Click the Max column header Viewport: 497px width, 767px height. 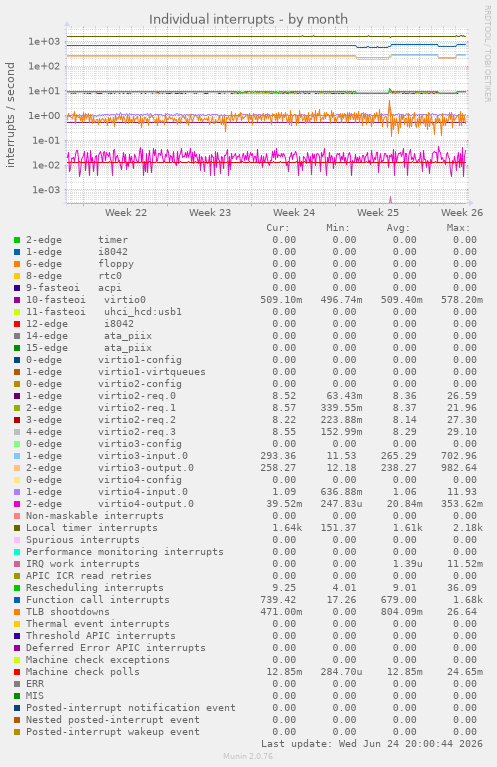point(458,228)
